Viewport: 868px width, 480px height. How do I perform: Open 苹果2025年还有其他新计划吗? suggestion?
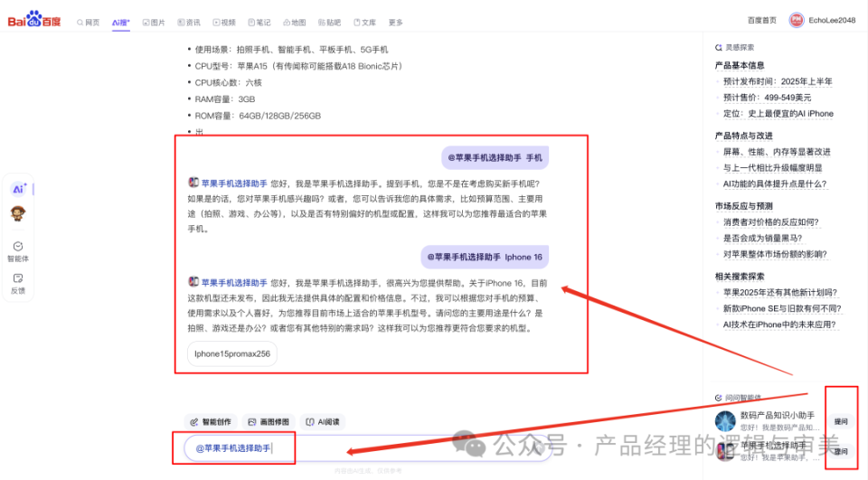point(780,292)
